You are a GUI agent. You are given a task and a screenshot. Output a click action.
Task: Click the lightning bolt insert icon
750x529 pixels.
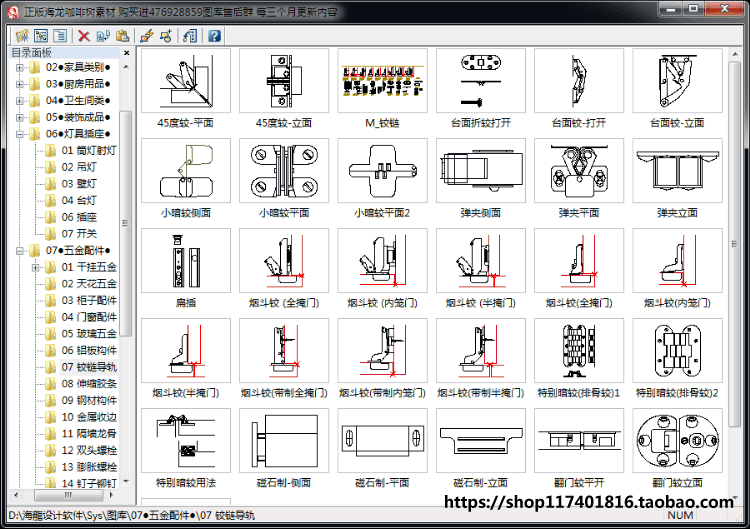(x=146, y=36)
